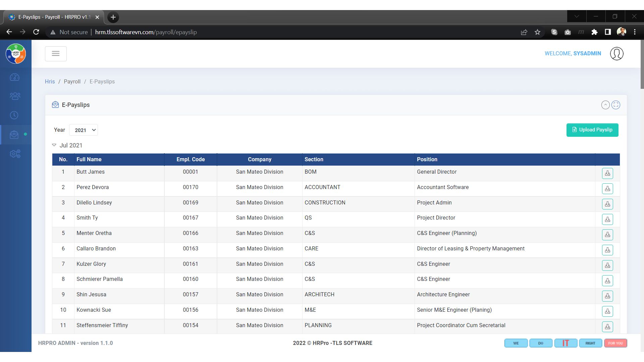
Task: Click the page vertical scrollbar
Action: (x=642, y=64)
